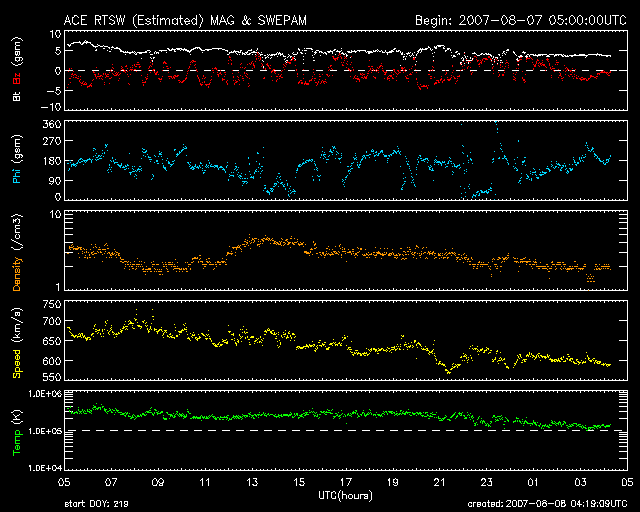Click the '700' tick on the Speed axis
This screenshot has width=640, height=512.
(52, 321)
